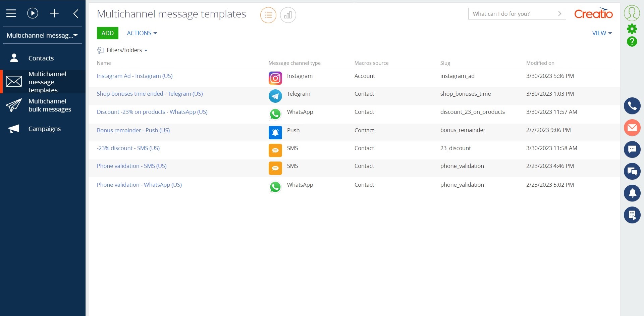Viewport: 644px width, 316px height.
Task: Switch to the Contacts section
Action: tap(41, 58)
